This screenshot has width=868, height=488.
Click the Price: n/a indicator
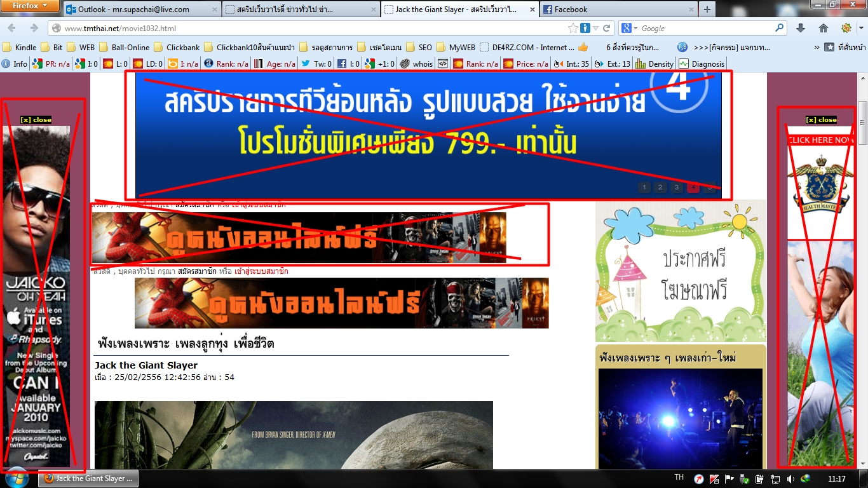[x=526, y=64]
